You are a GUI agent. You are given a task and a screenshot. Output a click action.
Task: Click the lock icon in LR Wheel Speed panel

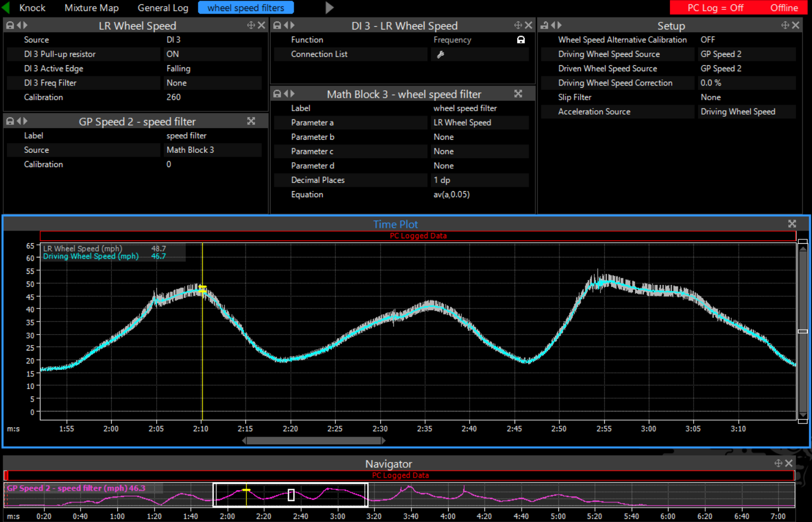click(10, 25)
